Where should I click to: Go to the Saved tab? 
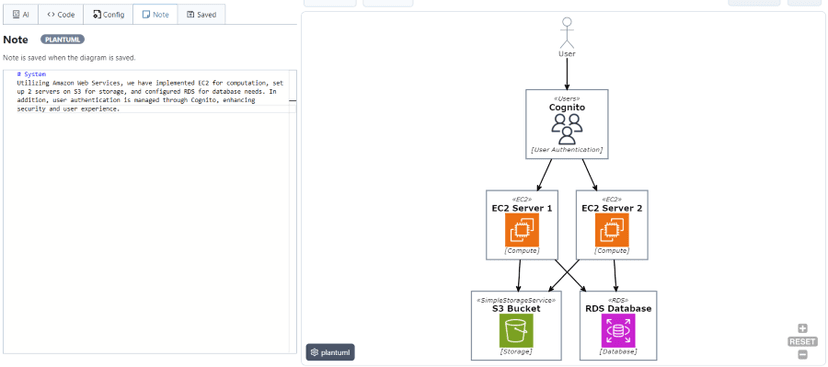coord(201,14)
